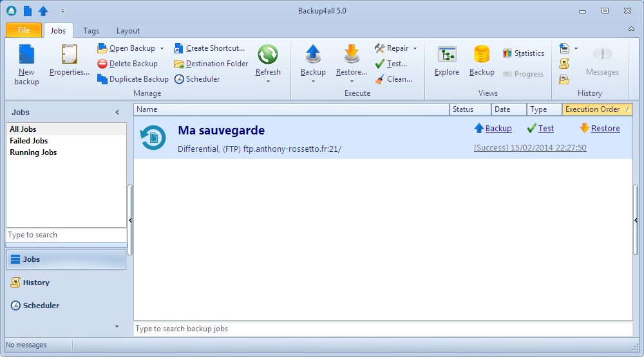The height and width of the screenshot is (357, 644).
Task: Click Duplicate Backup in the ribbon
Action: pos(133,78)
